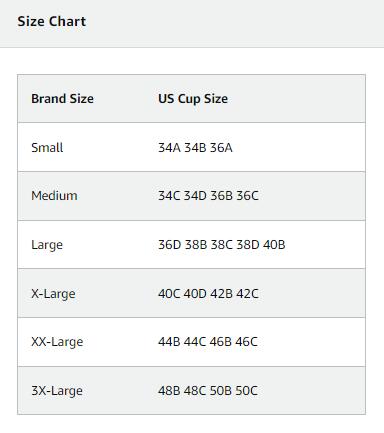Viewport: 384px width, 433px height.
Task: Click the 40C 40D 42B 42C cell
Action: click(x=208, y=294)
